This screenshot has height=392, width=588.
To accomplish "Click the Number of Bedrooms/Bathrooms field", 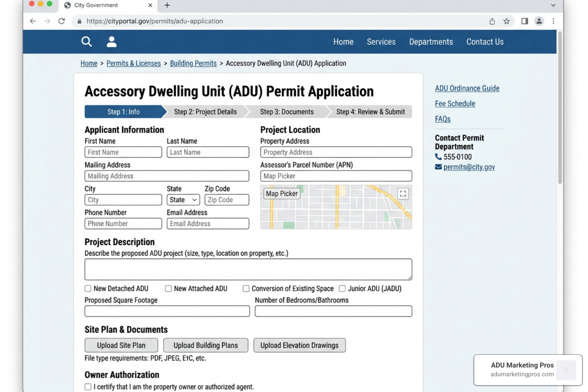I will pos(333,311).
